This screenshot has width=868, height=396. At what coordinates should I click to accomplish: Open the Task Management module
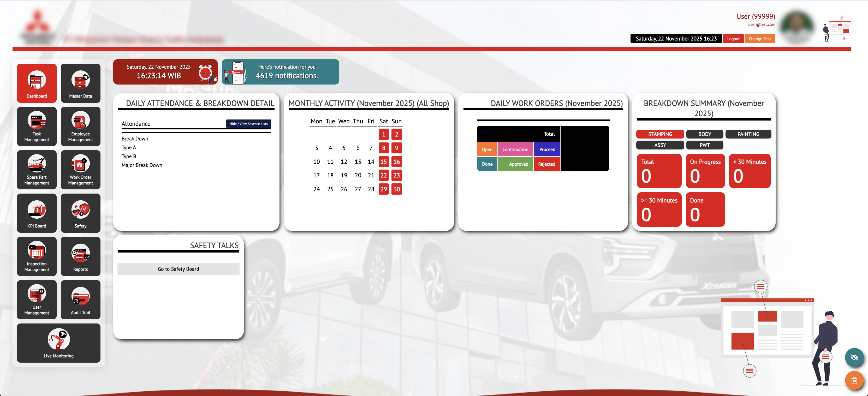click(x=36, y=127)
